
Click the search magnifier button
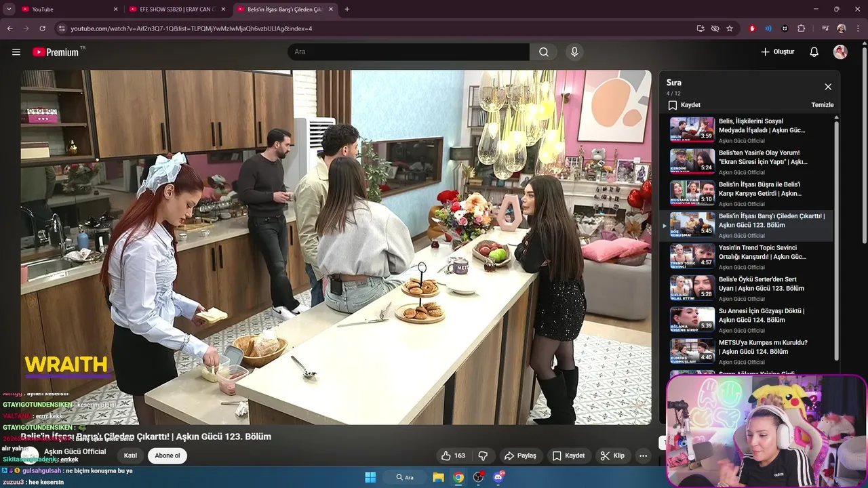pyautogui.click(x=544, y=52)
